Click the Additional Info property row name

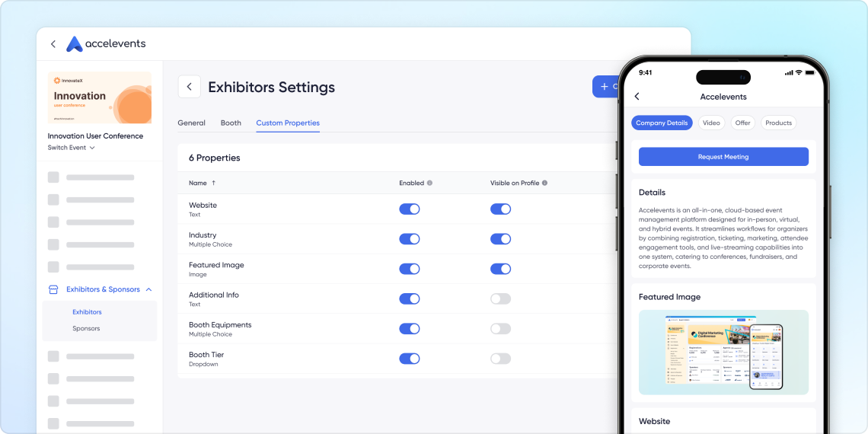[x=214, y=295]
